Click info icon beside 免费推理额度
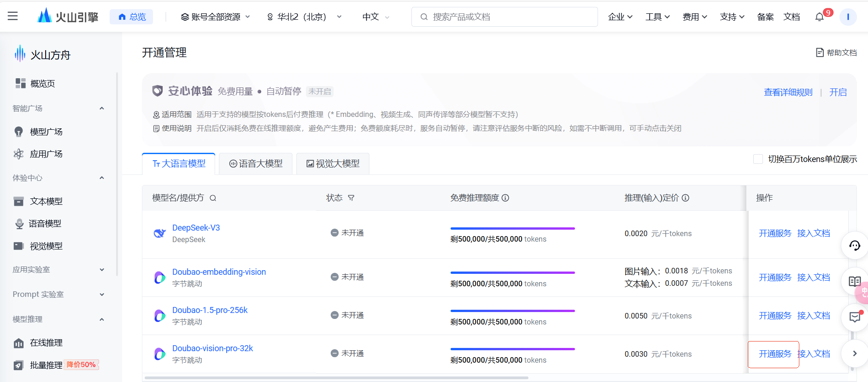 505,198
